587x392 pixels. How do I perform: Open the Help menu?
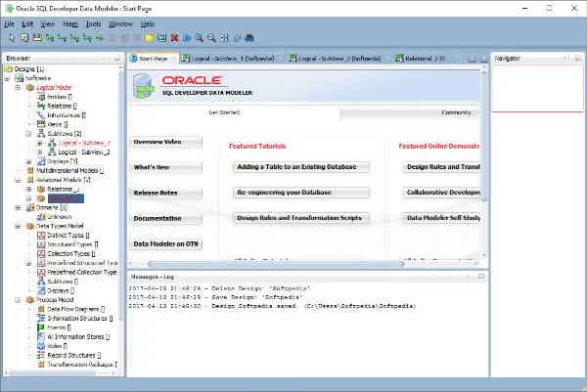pos(148,23)
